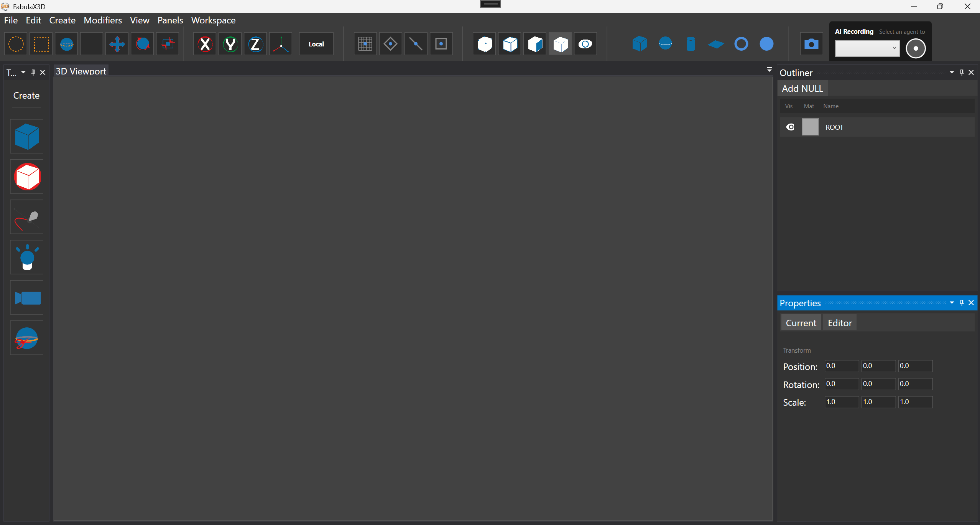
Task: Toggle the X axis constraint
Action: click(x=205, y=44)
